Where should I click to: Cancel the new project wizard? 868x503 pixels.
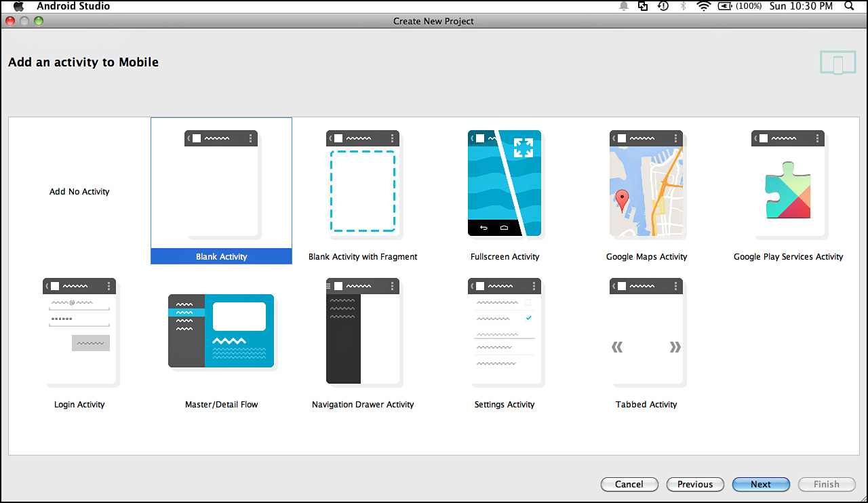click(629, 484)
